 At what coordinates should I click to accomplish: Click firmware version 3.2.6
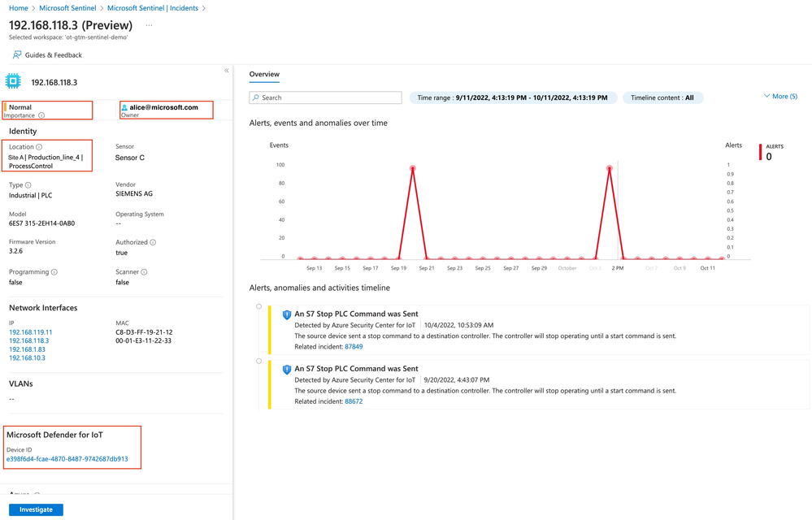[x=16, y=251]
